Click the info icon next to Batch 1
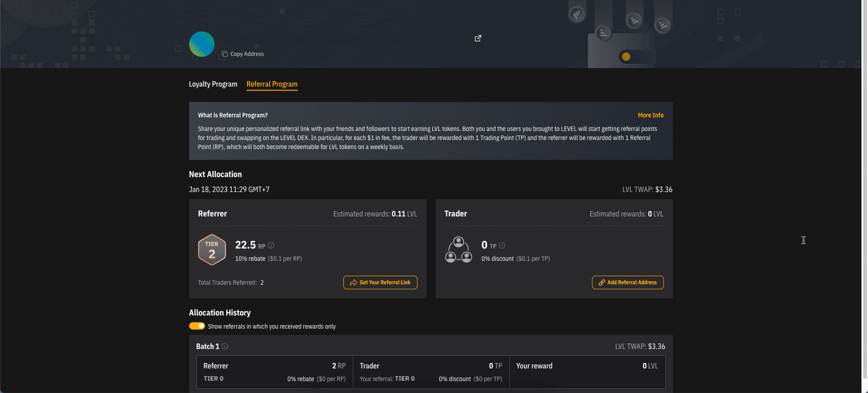The image size is (868, 393). pos(225,346)
